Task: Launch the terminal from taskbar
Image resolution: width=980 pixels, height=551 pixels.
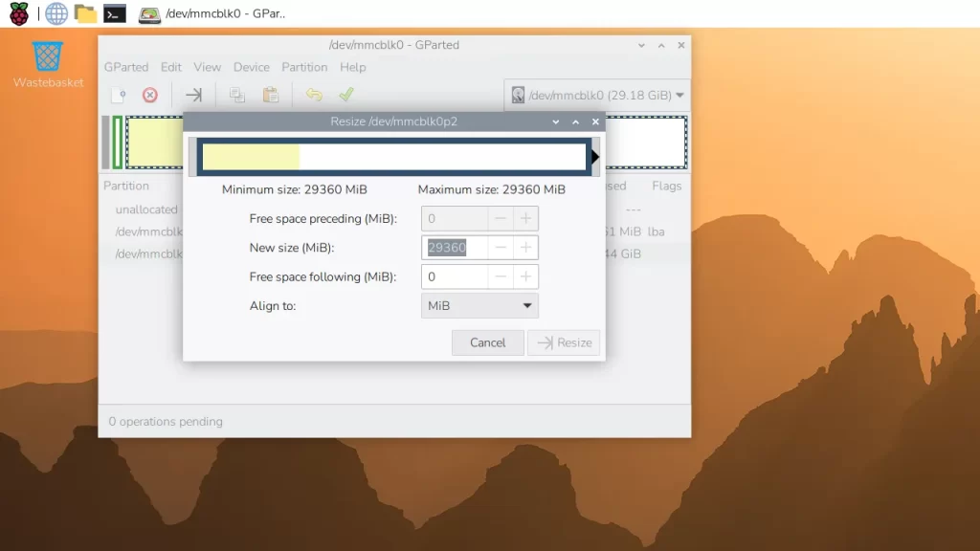Action: point(115,13)
